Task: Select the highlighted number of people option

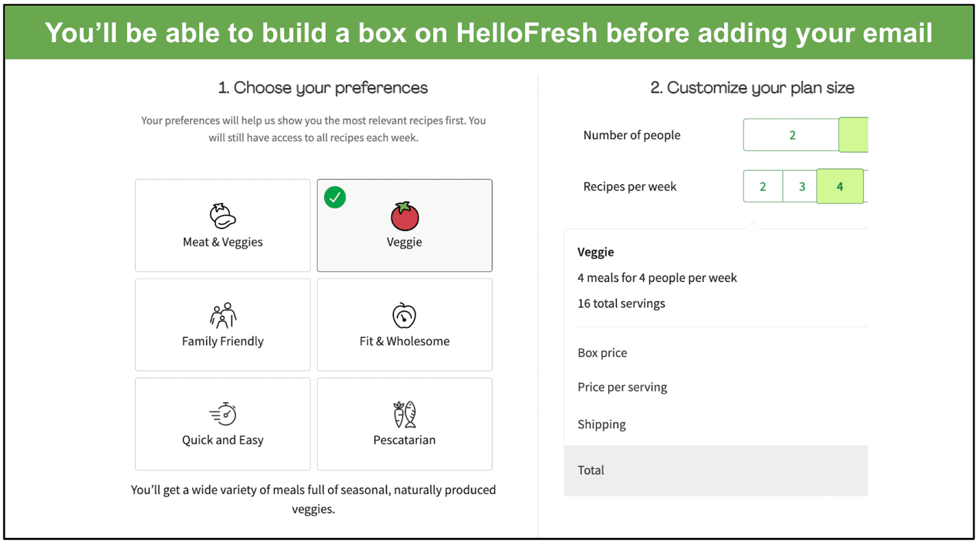Action: tap(853, 135)
